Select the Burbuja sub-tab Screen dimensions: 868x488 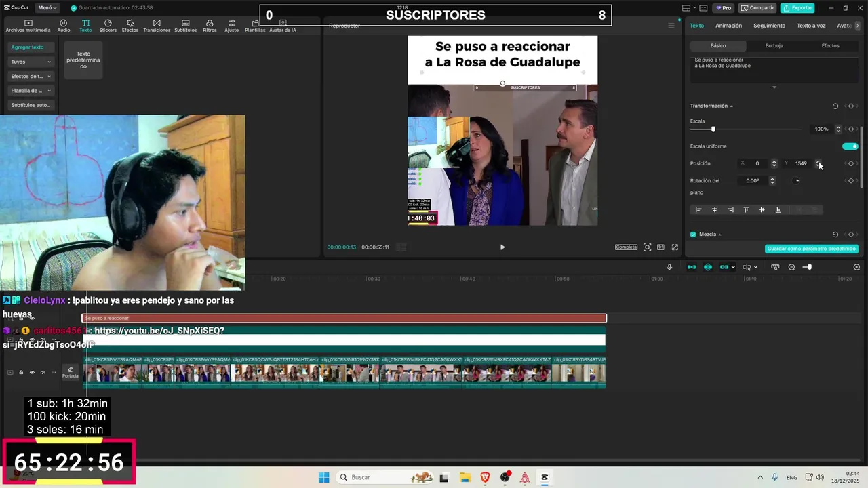[774, 46]
